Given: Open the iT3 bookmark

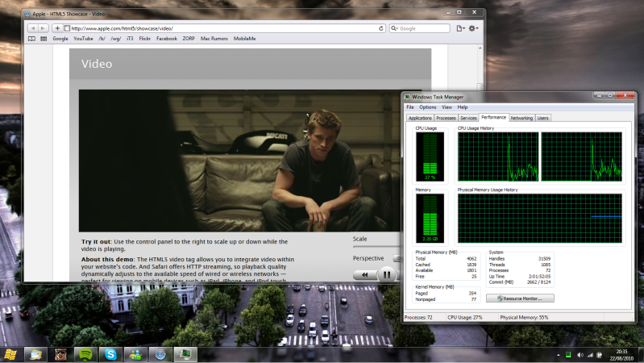Looking at the screenshot, I should click(130, 39).
